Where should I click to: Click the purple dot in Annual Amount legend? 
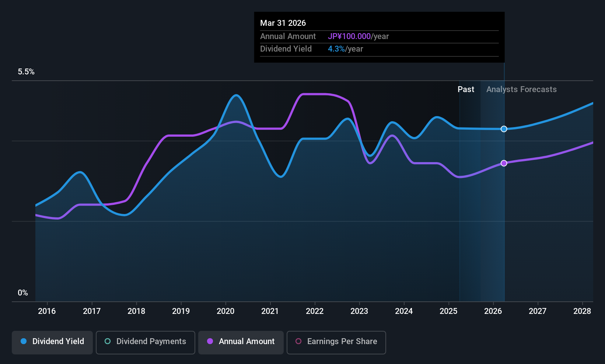click(210, 341)
